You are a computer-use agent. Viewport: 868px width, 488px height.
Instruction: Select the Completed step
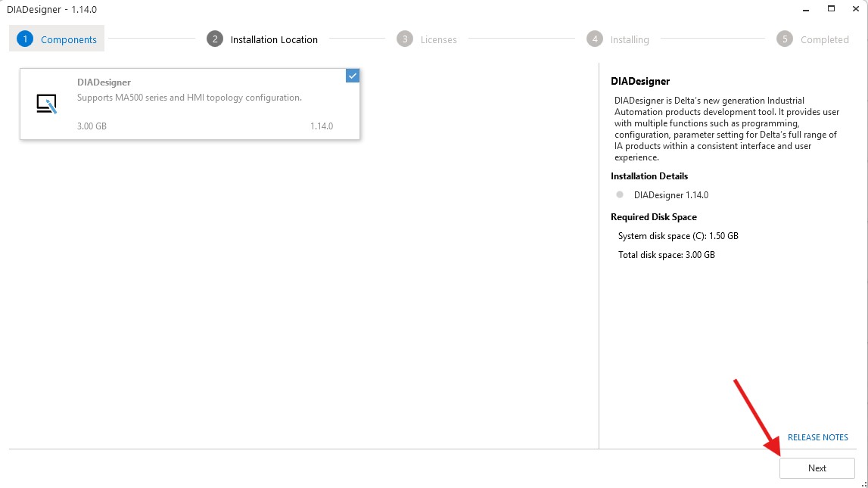coord(813,39)
